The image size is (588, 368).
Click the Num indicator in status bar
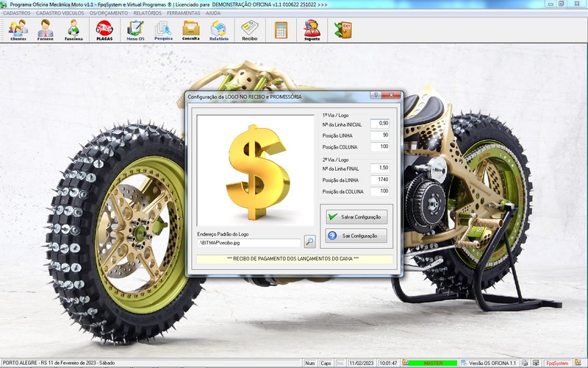pos(309,363)
